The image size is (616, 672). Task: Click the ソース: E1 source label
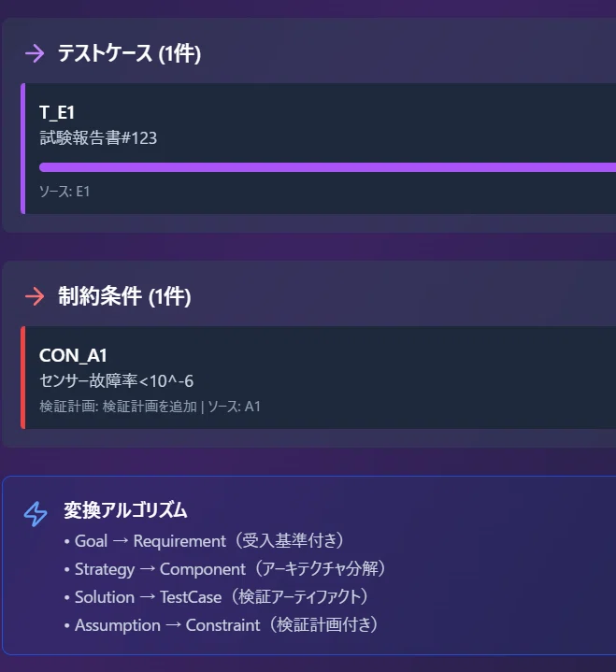pos(64,192)
